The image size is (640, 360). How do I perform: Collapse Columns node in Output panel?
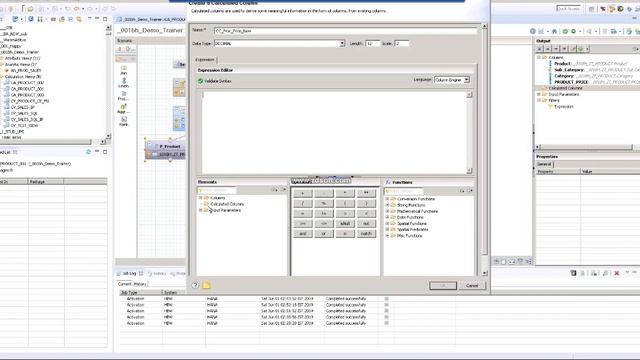click(x=539, y=58)
